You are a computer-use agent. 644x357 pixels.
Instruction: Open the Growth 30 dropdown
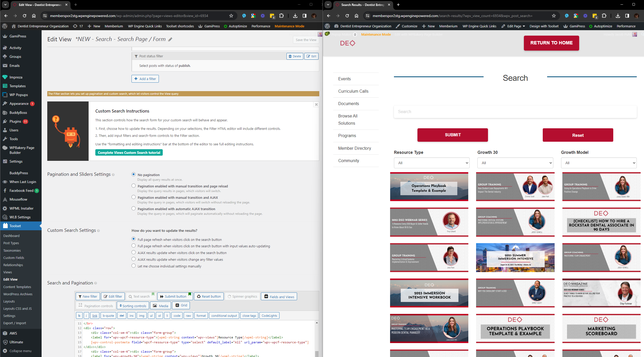(x=515, y=163)
